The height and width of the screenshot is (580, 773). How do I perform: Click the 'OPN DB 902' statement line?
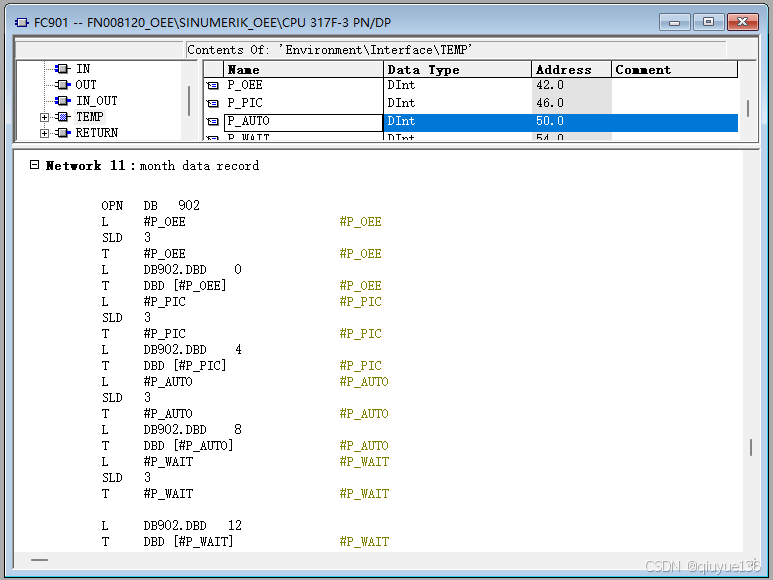(150, 205)
